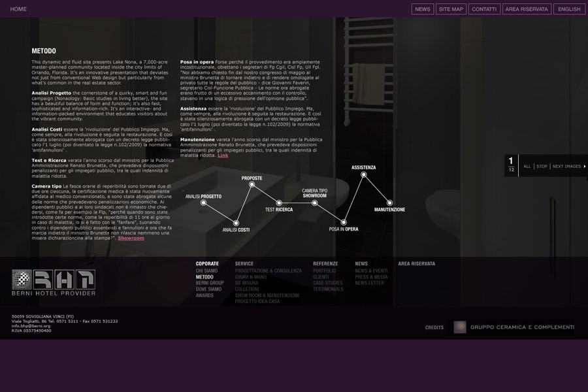The height and width of the screenshot is (392, 588).
Task: Click the bold 'Posa in opera' paragraph title
Action: [197, 62]
